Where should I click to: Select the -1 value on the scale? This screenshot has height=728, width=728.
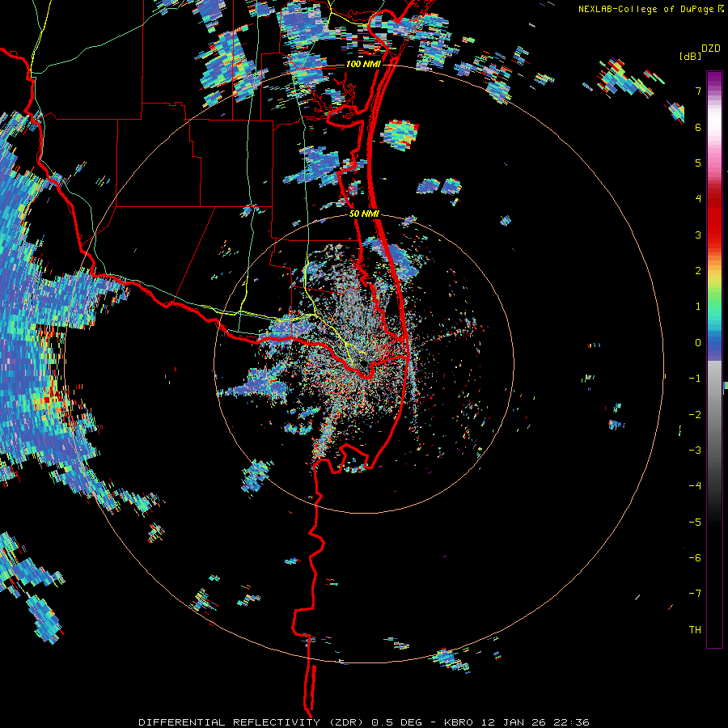click(x=695, y=379)
